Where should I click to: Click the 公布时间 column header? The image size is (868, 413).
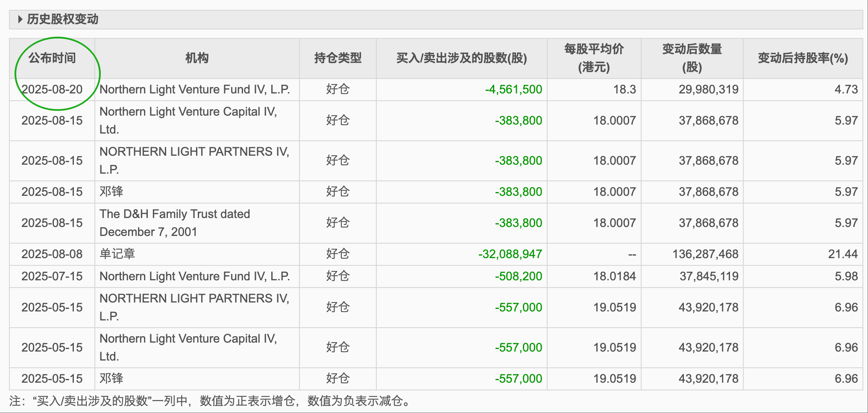click(52, 58)
